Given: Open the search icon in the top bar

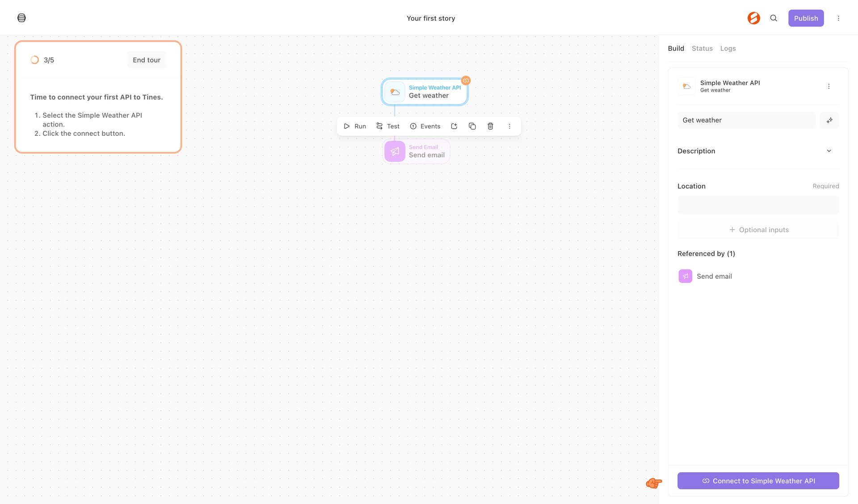Looking at the screenshot, I should [x=774, y=18].
